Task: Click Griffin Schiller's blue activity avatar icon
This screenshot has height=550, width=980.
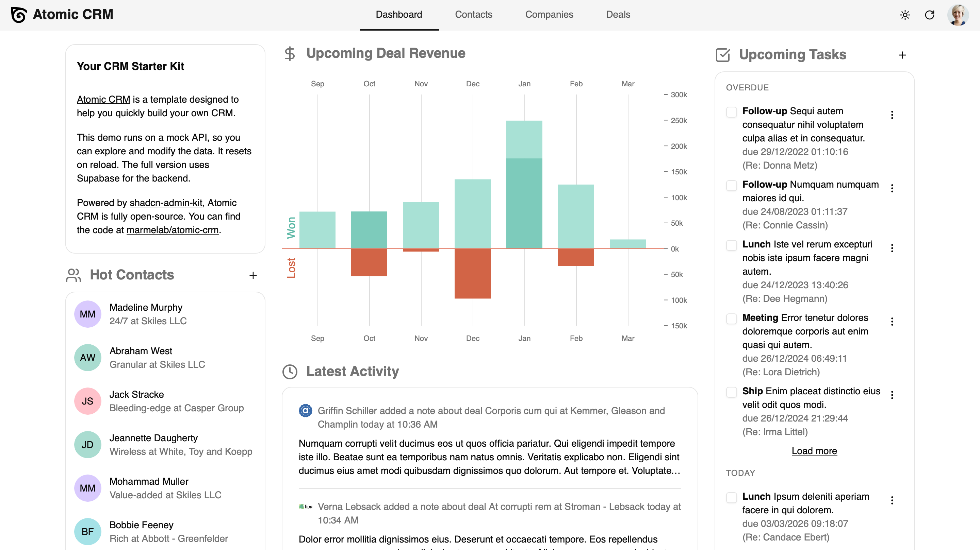Action: click(305, 411)
